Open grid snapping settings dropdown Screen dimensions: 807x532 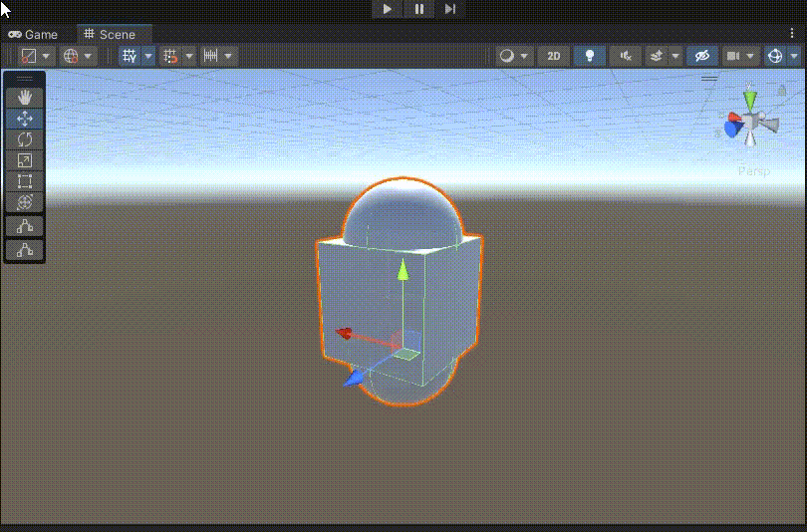pyautogui.click(x=189, y=56)
